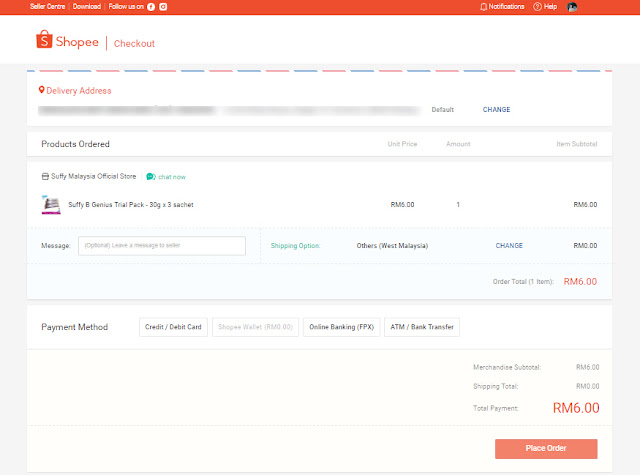
Task: Focus the message to seller field
Action: pyautogui.click(x=162, y=246)
